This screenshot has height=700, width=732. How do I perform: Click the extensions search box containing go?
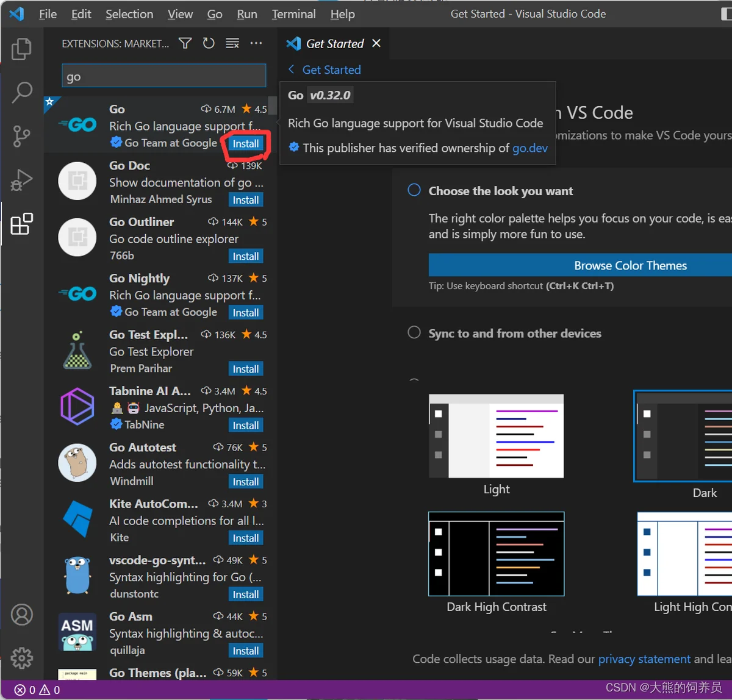point(163,76)
